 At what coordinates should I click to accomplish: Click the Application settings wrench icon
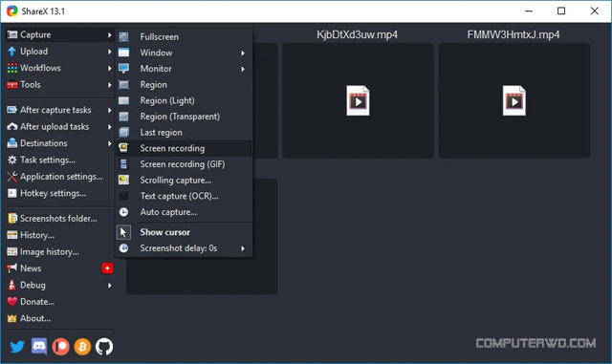tap(12, 177)
